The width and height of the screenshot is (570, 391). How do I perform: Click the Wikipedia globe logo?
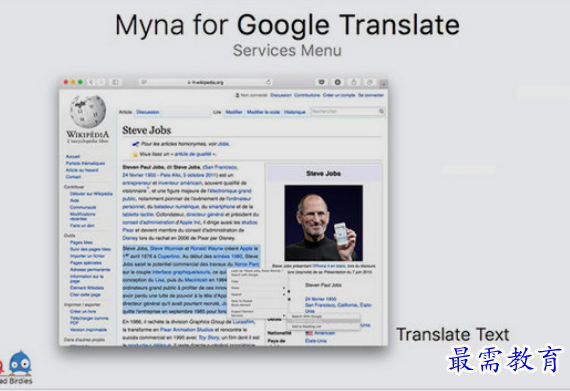coord(88,112)
